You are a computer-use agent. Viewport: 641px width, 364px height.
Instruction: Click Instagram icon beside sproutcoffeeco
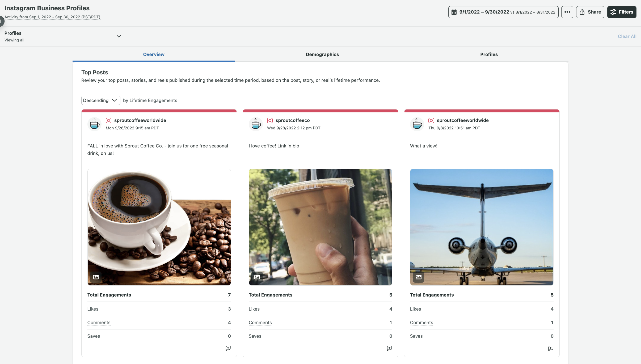270,120
